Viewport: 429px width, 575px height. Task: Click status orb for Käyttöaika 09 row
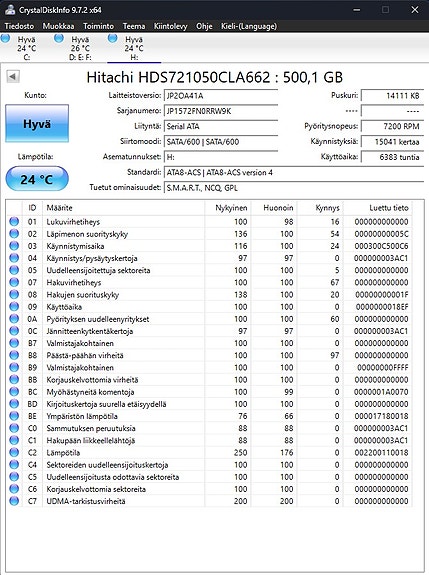coord(14,307)
